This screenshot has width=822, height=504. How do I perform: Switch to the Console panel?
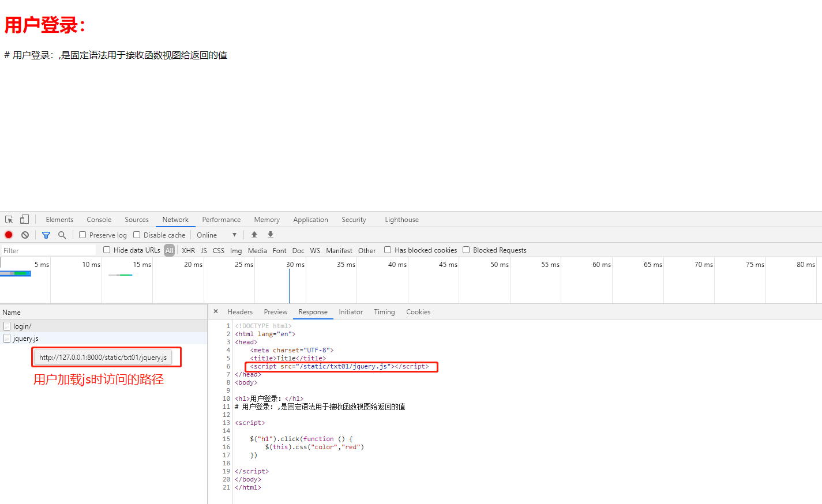tap(99, 220)
